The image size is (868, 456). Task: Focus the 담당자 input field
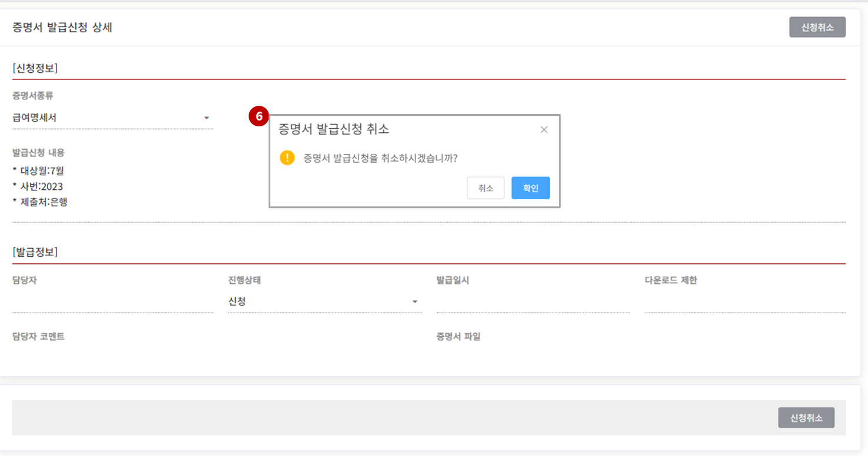pos(112,302)
